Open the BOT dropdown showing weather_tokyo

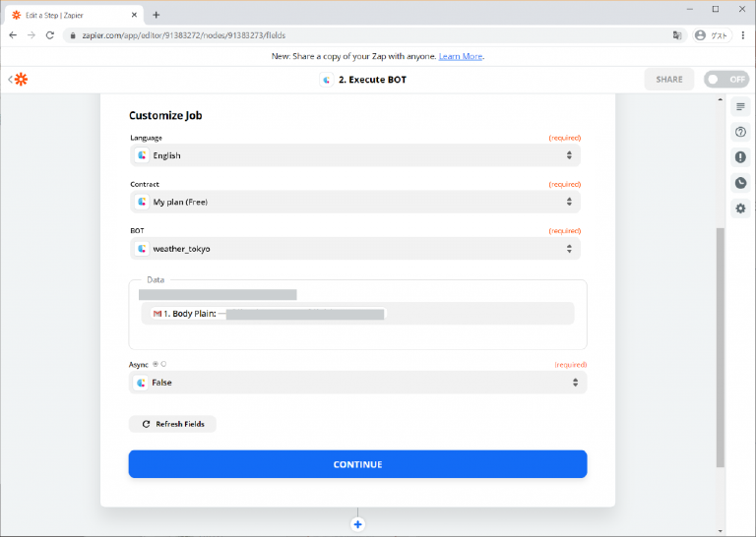tap(355, 249)
